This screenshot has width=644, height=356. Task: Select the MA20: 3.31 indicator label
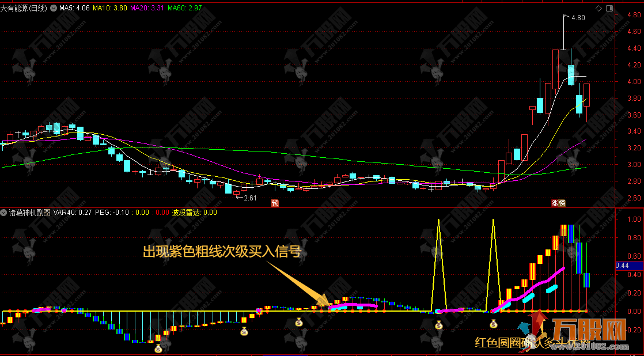click(x=147, y=8)
